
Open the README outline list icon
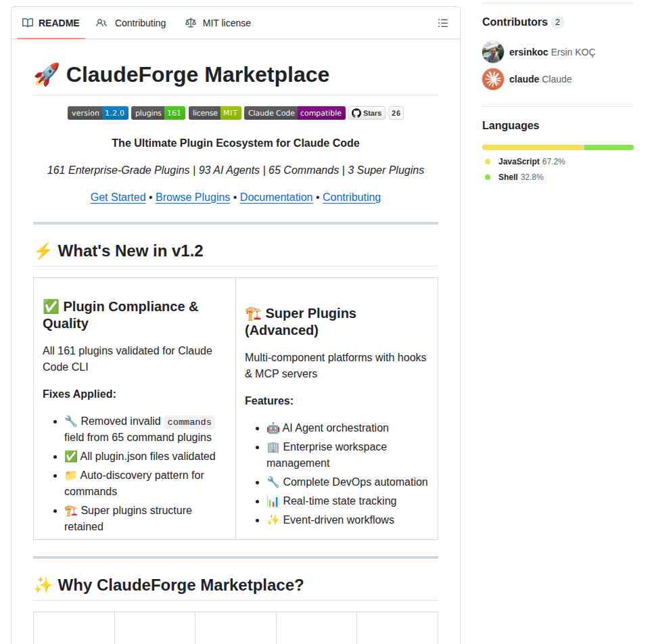[x=443, y=22]
